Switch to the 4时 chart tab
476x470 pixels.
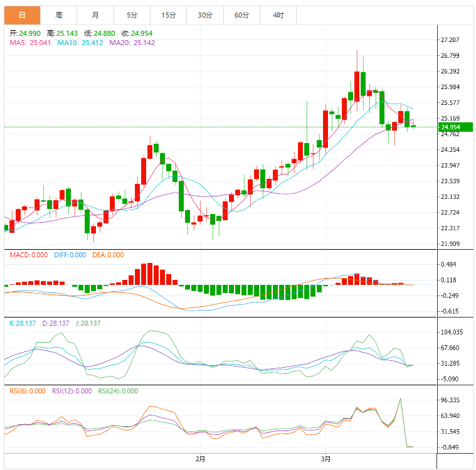coord(278,15)
